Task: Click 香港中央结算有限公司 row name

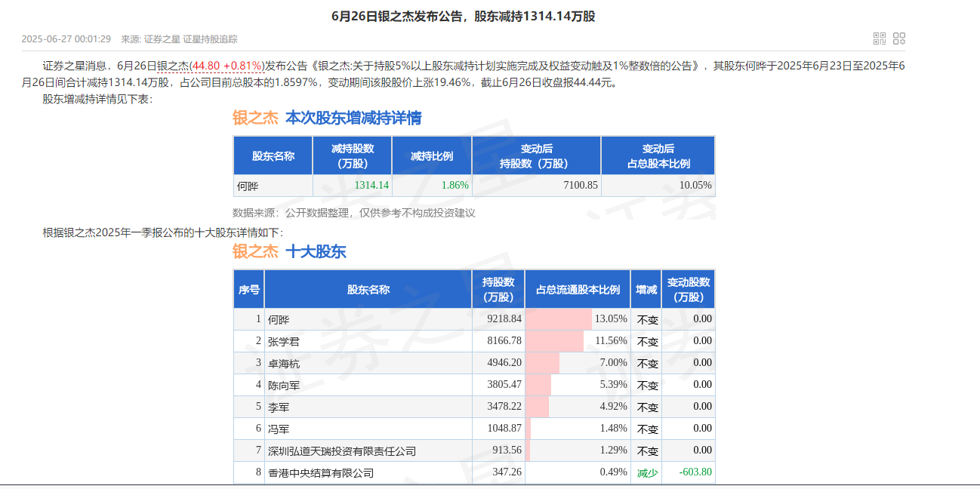Action: [x=321, y=472]
